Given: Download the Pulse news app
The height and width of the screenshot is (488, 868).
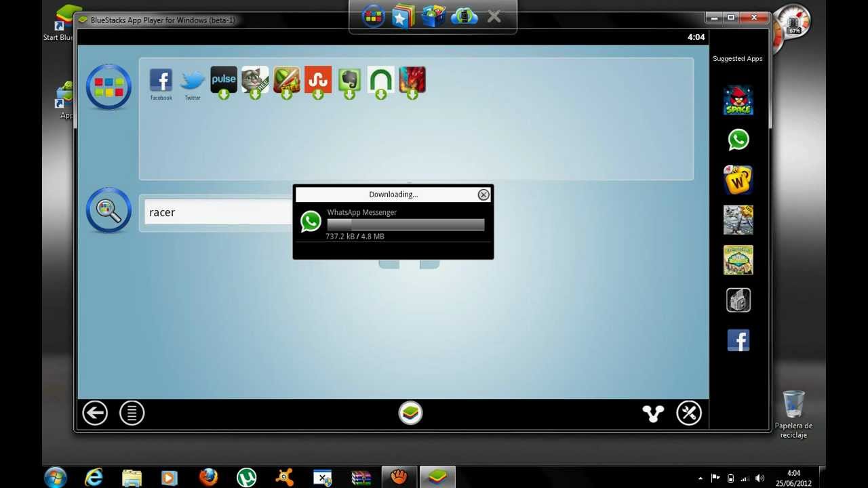Looking at the screenshot, I should [224, 82].
